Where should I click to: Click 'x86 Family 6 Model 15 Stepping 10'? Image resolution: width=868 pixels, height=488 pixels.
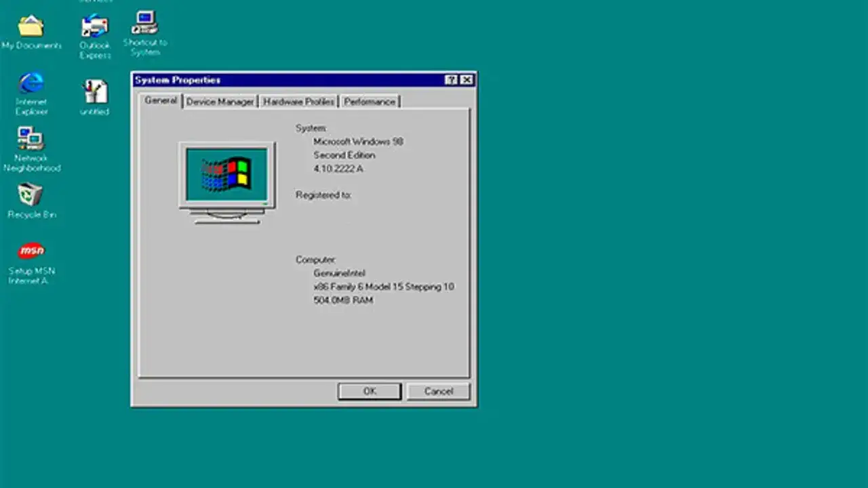tap(384, 287)
